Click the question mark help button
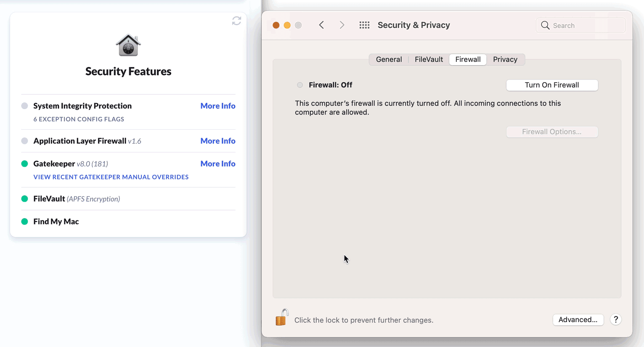The width and height of the screenshot is (644, 347). 615,320
